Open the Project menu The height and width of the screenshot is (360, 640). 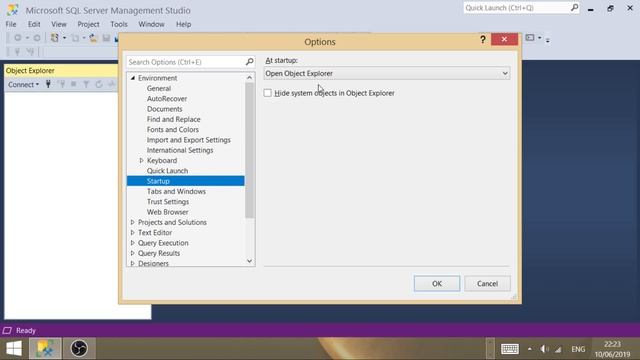[89, 24]
